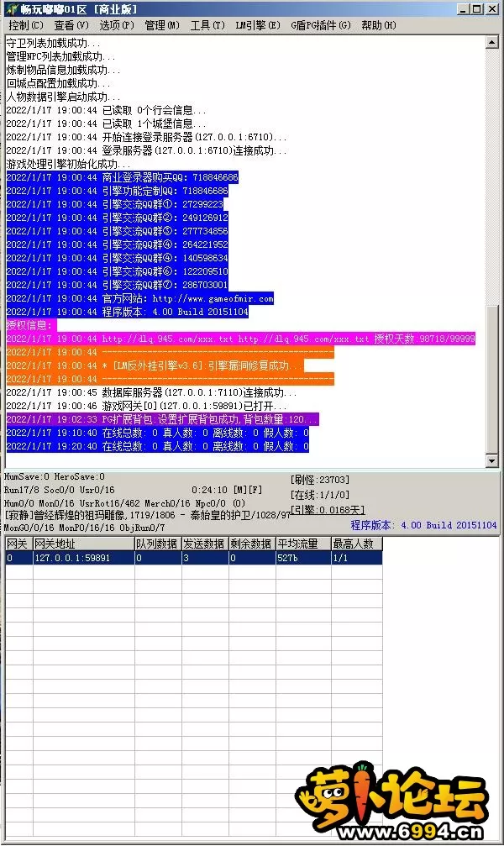Click the 商业登录器购买QQ log line

pyautogui.click(x=122, y=177)
